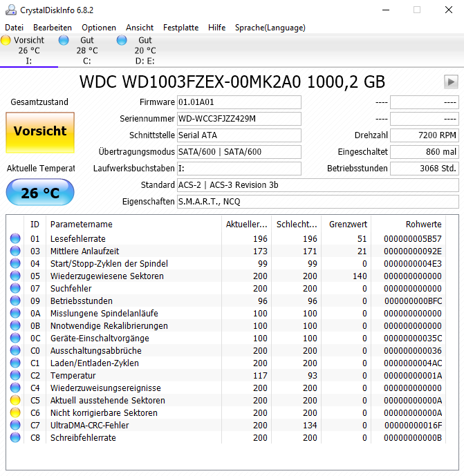Click status orb for Schreibfehlerrate row
This screenshot has width=464, height=476.
[x=15, y=438]
